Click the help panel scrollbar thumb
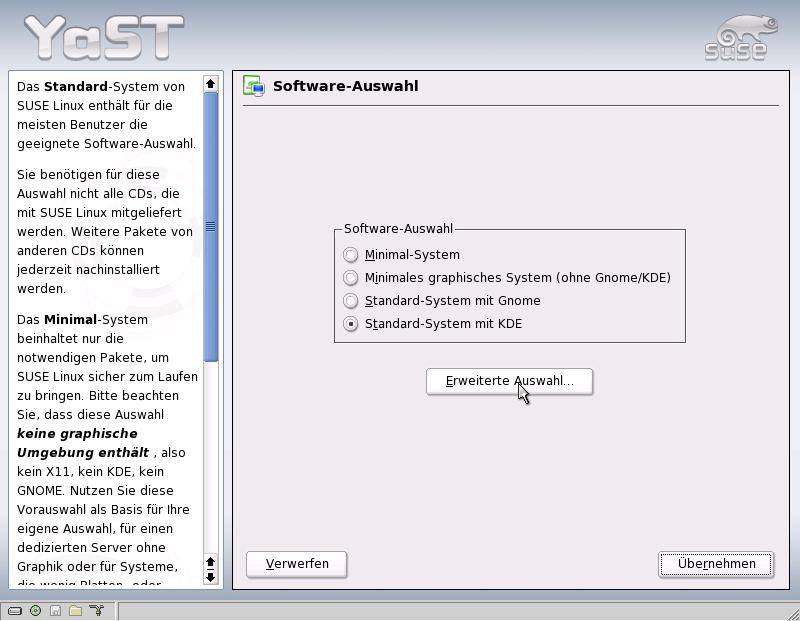Screen dimensions: 800x621 tap(210, 227)
